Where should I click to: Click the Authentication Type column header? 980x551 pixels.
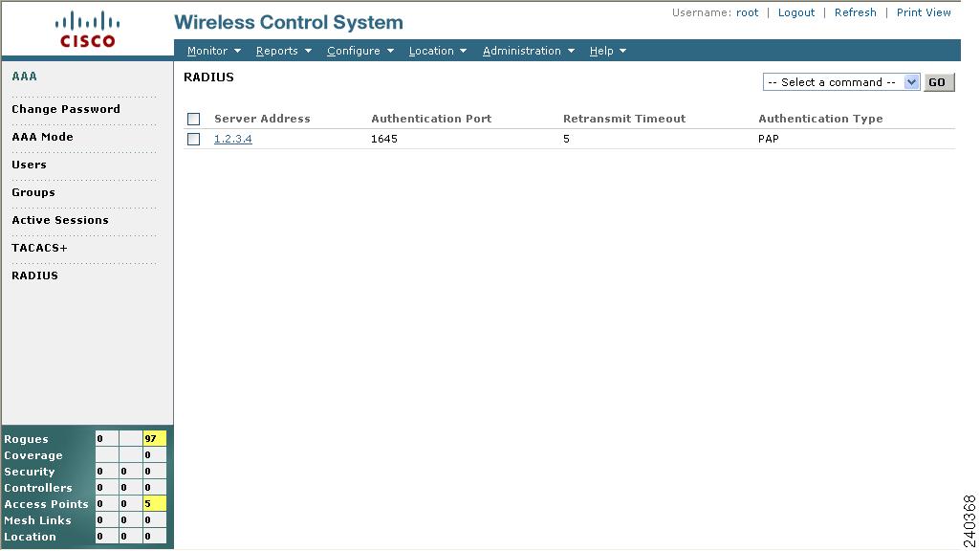click(820, 119)
